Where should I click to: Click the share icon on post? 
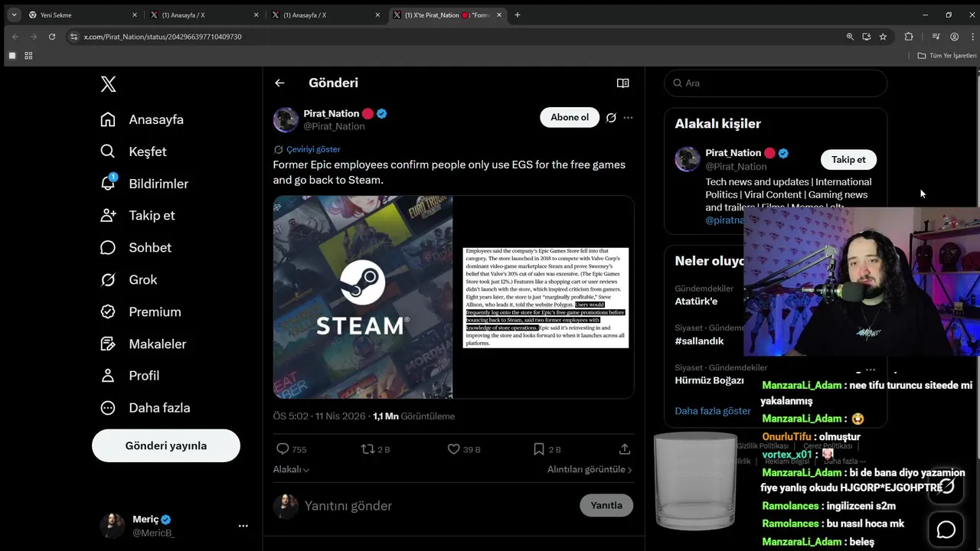tap(625, 449)
